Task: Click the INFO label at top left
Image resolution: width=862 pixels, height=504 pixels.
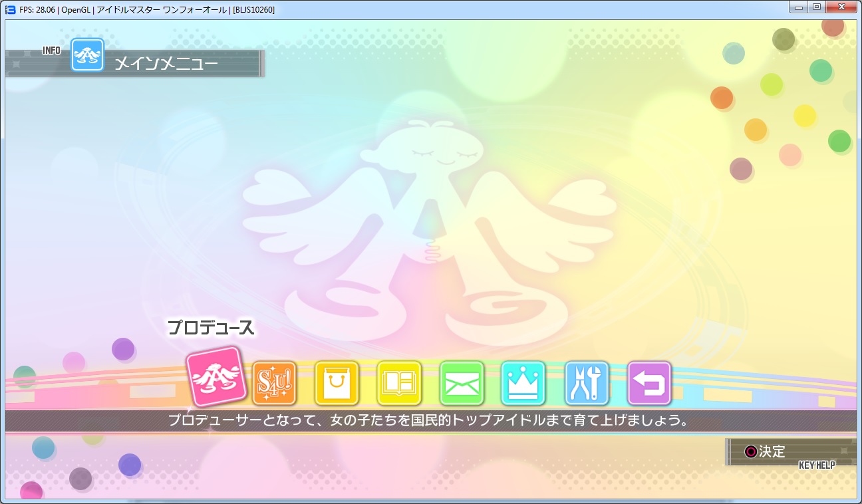Action: (51, 51)
